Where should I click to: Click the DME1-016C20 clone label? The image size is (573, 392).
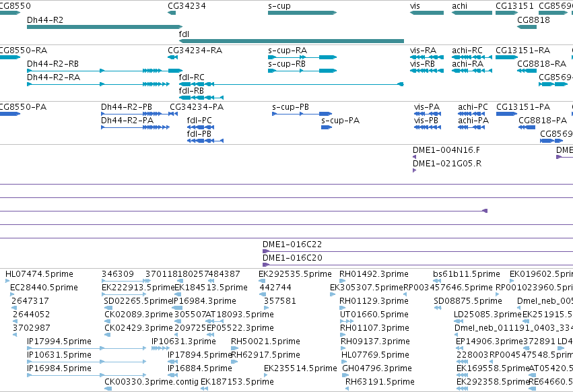pos(292,258)
